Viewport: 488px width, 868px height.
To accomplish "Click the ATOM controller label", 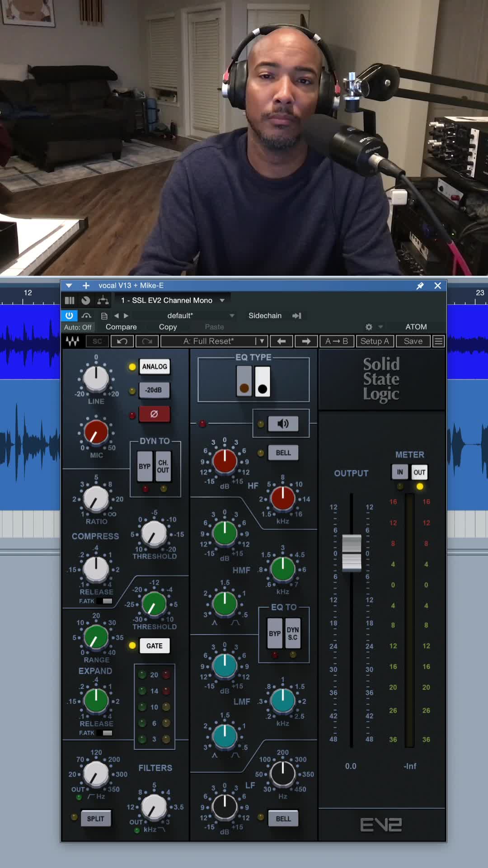I will point(416,327).
